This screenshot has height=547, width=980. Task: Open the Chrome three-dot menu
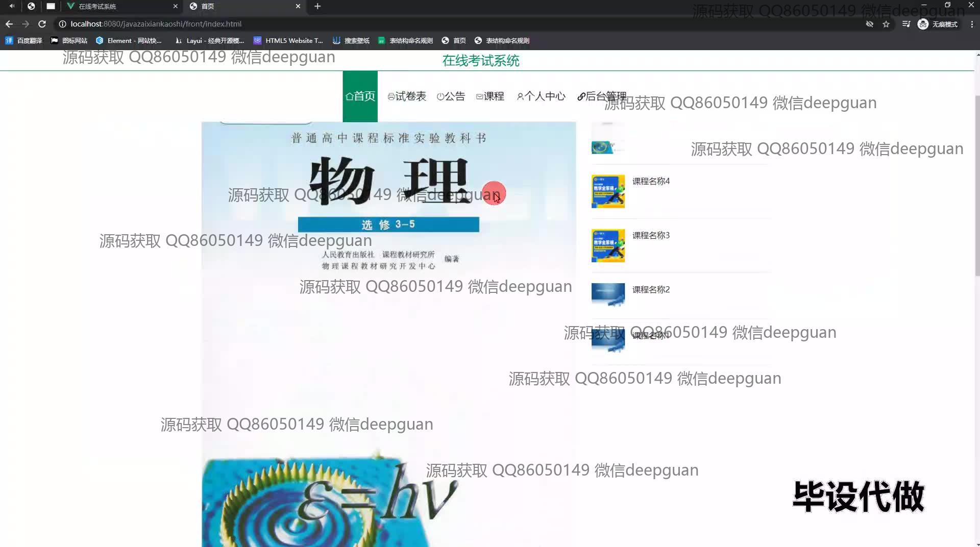click(972, 24)
